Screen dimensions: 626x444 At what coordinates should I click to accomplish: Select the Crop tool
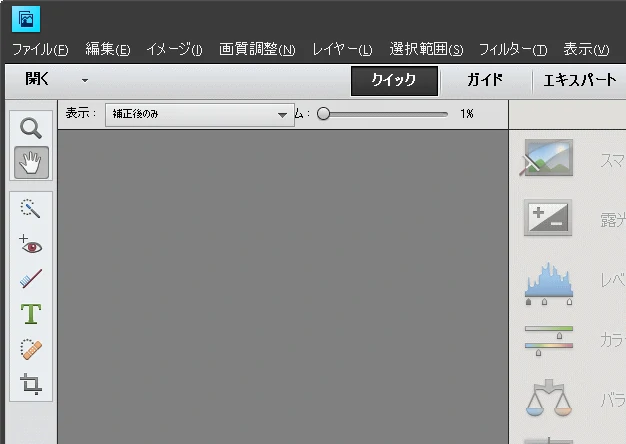point(31,384)
